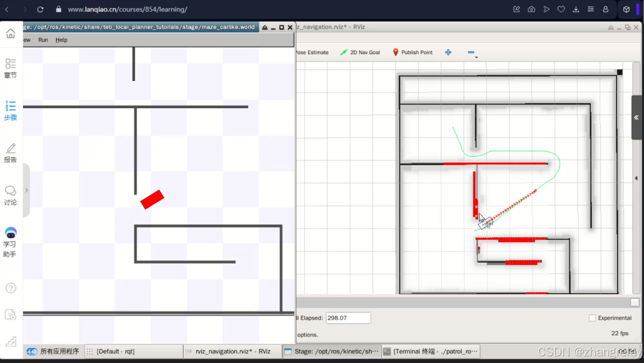The width and height of the screenshot is (644, 363).
Task: Click the browser cube extension icon
Action: point(626,9)
